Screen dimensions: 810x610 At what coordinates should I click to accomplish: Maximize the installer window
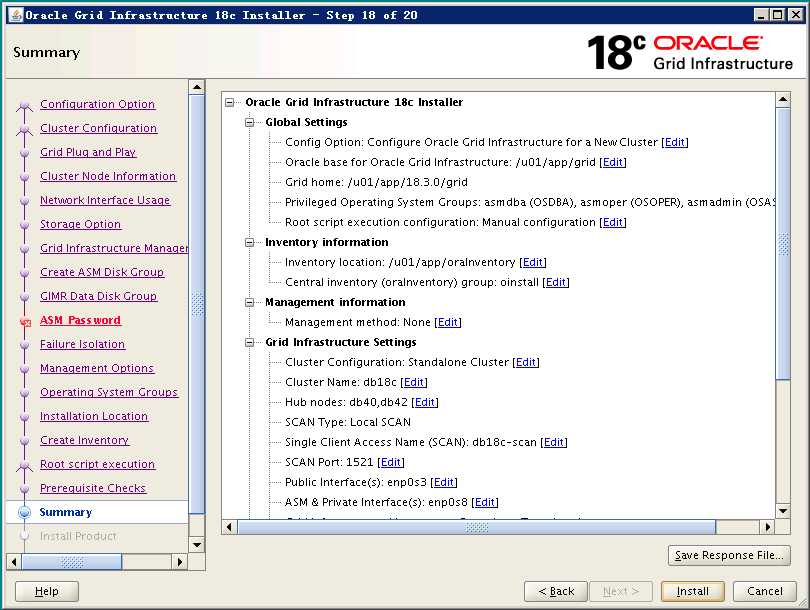778,15
